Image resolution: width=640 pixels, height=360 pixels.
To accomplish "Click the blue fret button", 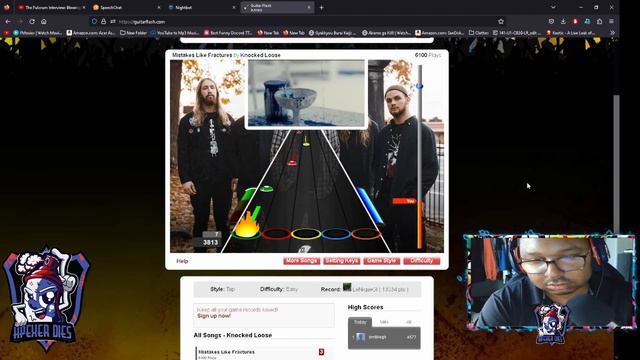I will click(x=336, y=234).
